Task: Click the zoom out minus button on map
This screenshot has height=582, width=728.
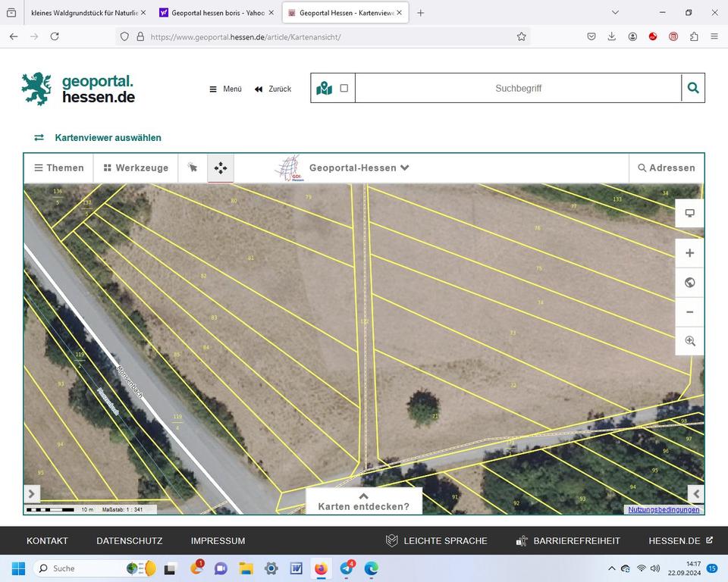Action: point(689,311)
